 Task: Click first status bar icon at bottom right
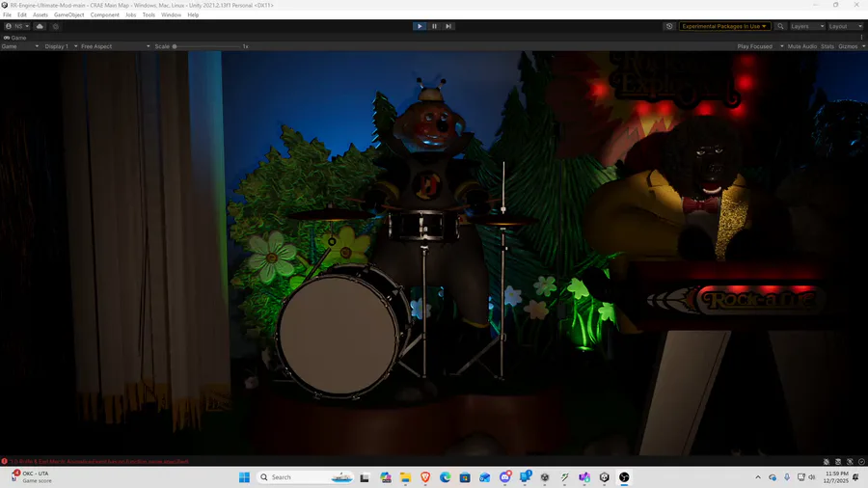pyautogui.click(x=827, y=461)
